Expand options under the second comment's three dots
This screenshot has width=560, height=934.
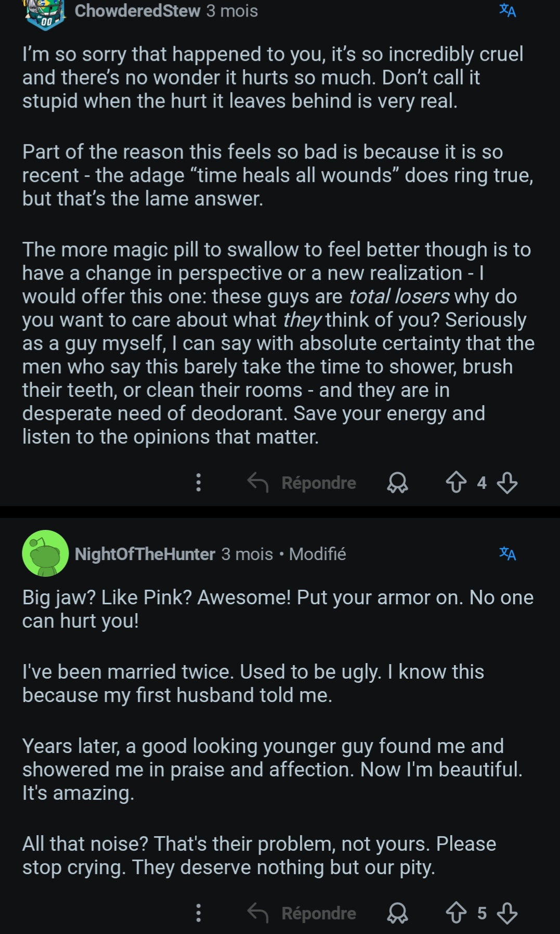198,913
